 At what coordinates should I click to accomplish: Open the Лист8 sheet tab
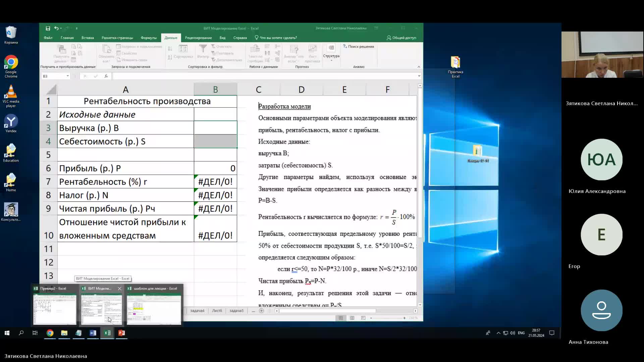[x=217, y=311]
